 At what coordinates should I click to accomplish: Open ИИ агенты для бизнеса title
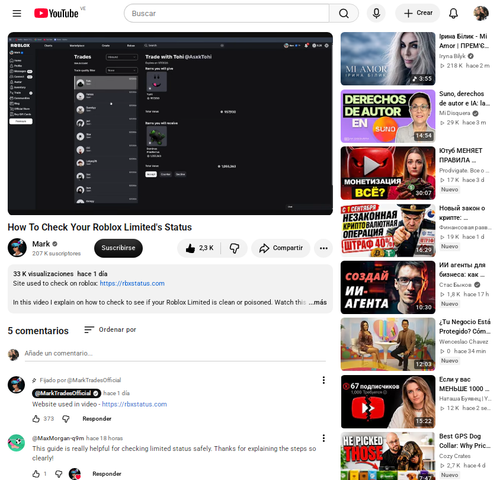pyautogui.click(x=462, y=270)
